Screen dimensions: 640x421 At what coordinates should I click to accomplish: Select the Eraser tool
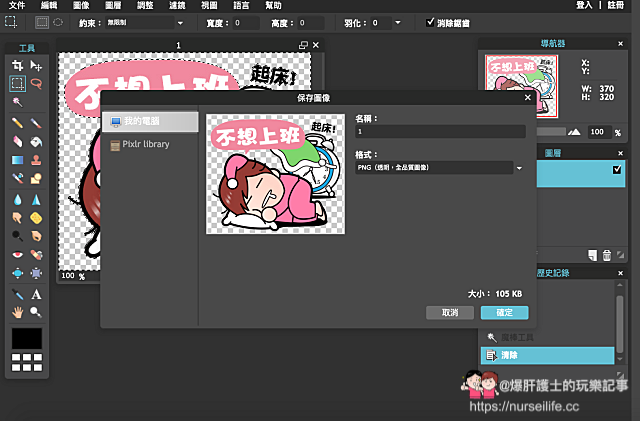coord(17,141)
